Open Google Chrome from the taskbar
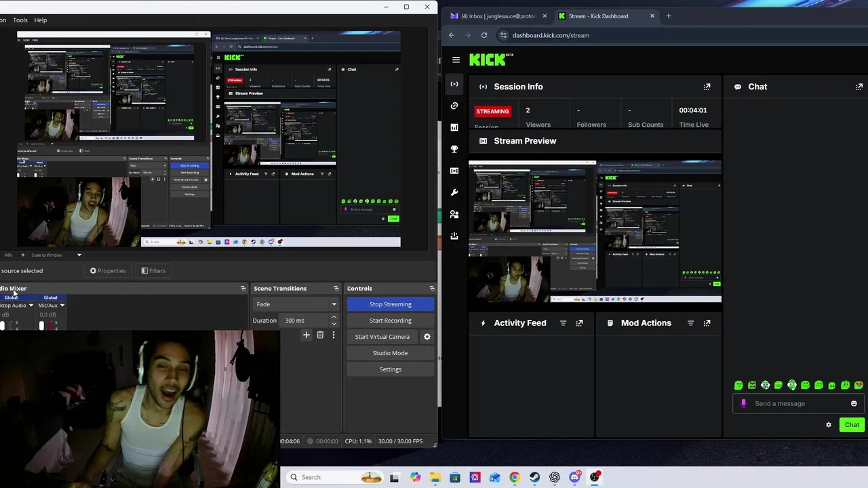 pyautogui.click(x=515, y=477)
